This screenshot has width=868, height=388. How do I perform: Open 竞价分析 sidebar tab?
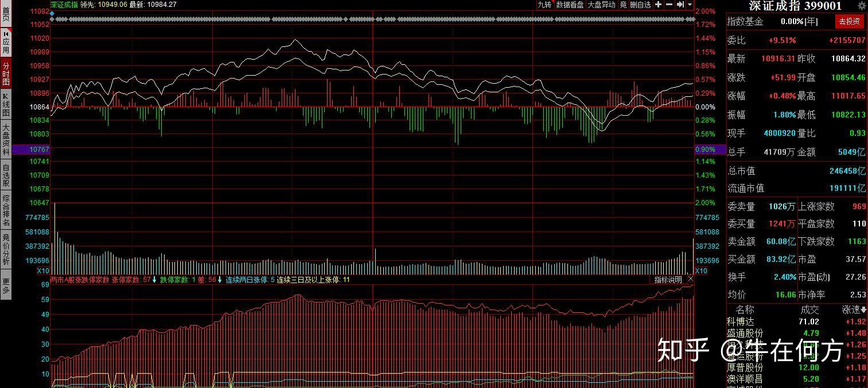(x=6, y=249)
